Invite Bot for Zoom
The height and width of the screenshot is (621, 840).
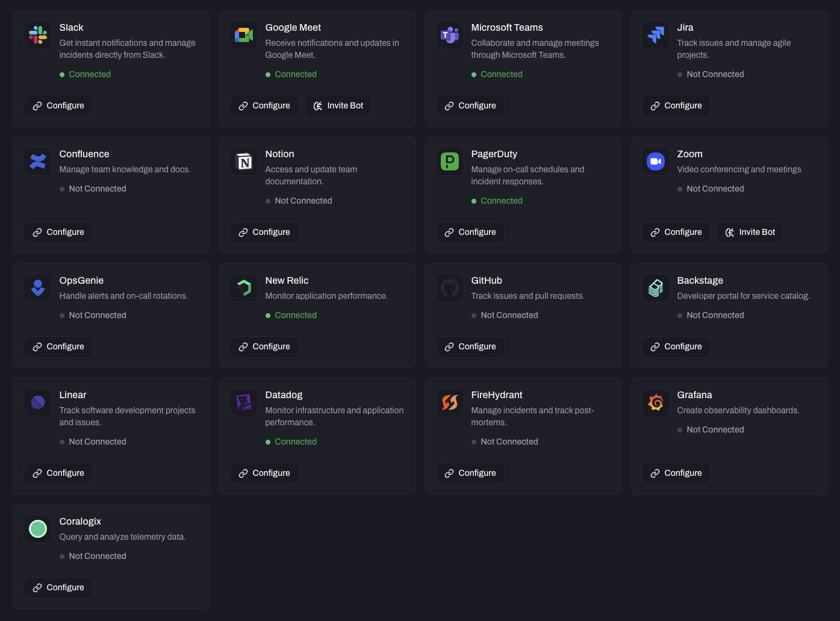point(750,232)
